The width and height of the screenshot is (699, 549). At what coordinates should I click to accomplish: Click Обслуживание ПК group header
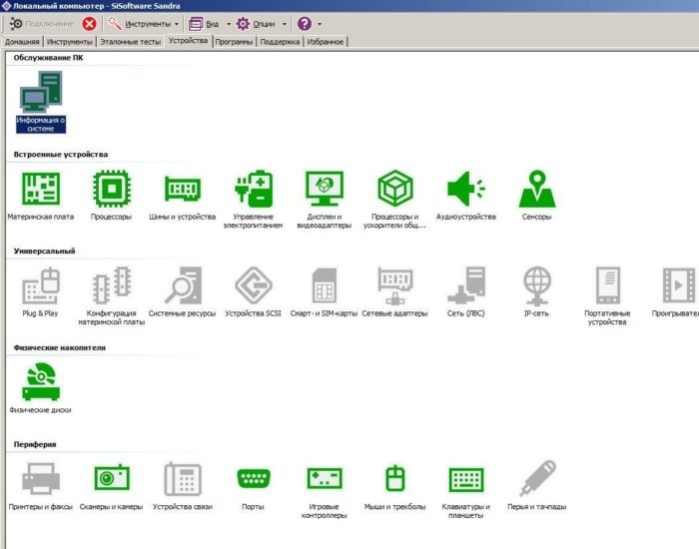(x=48, y=57)
